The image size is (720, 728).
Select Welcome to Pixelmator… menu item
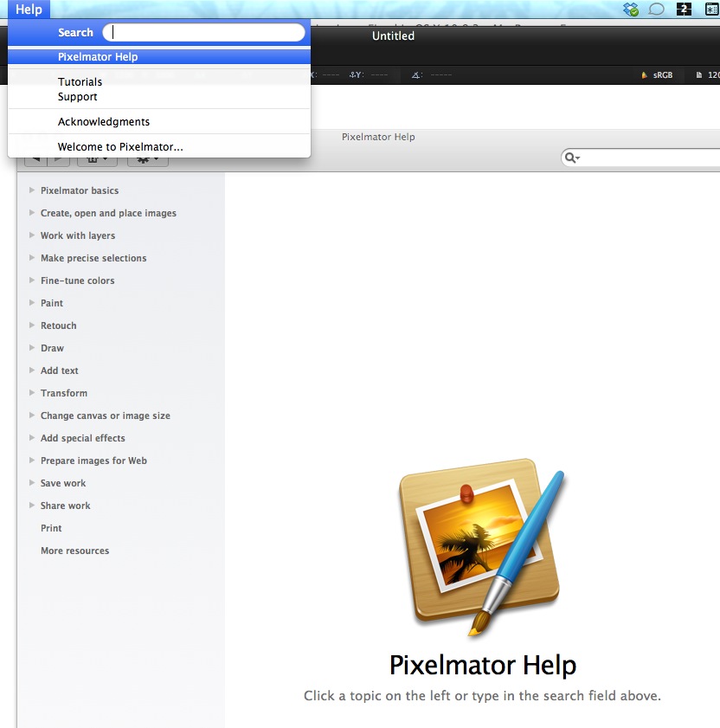pyautogui.click(x=159, y=146)
